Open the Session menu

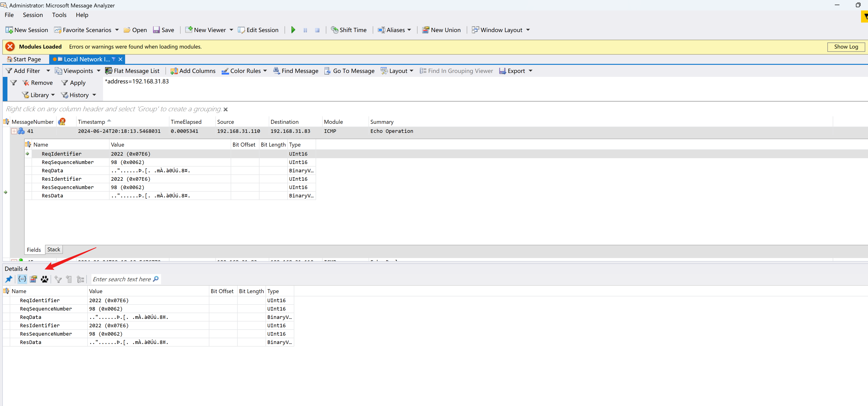33,15
